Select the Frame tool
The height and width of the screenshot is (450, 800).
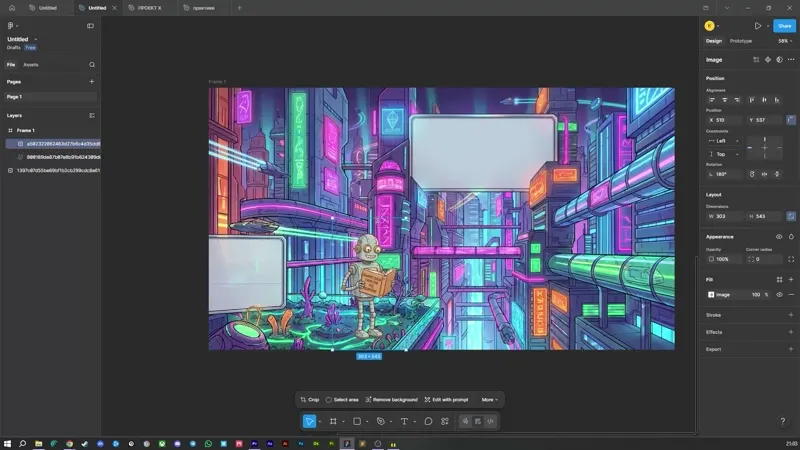click(x=333, y=421)
